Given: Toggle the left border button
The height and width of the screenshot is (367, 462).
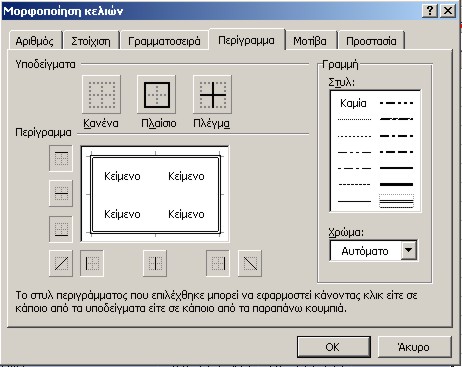Looking at the screenshot, I should click(92, 264).
